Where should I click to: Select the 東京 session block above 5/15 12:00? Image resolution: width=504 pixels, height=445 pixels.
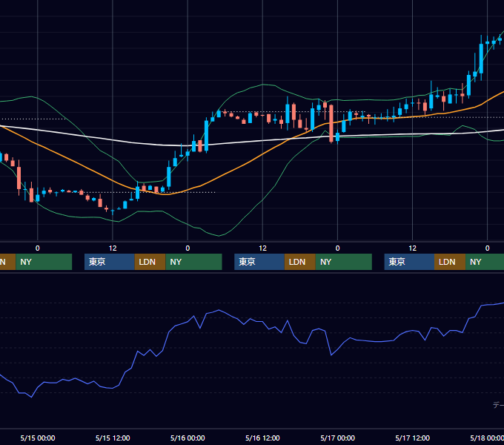click(109, 262)
